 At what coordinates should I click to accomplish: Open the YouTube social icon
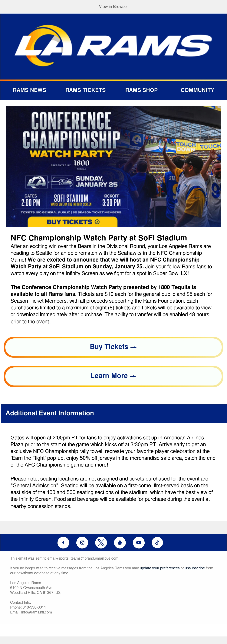pos(139,542)
